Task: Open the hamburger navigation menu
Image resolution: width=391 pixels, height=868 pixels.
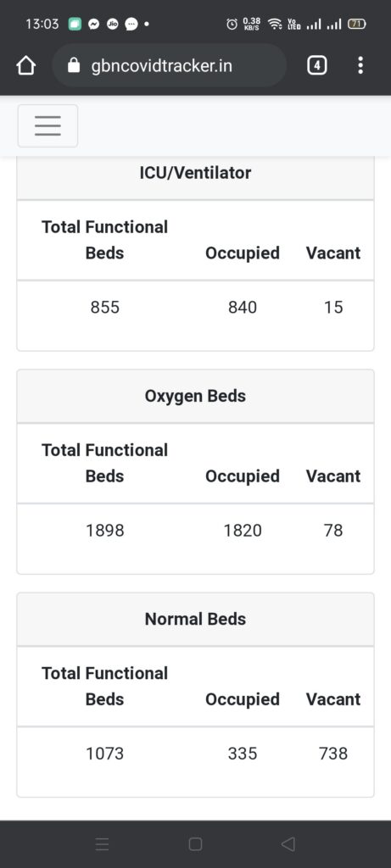Action: click(x=47, y=125)
